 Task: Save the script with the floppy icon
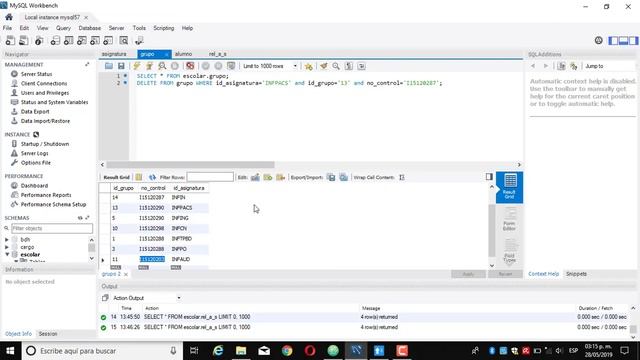[121, 66]
